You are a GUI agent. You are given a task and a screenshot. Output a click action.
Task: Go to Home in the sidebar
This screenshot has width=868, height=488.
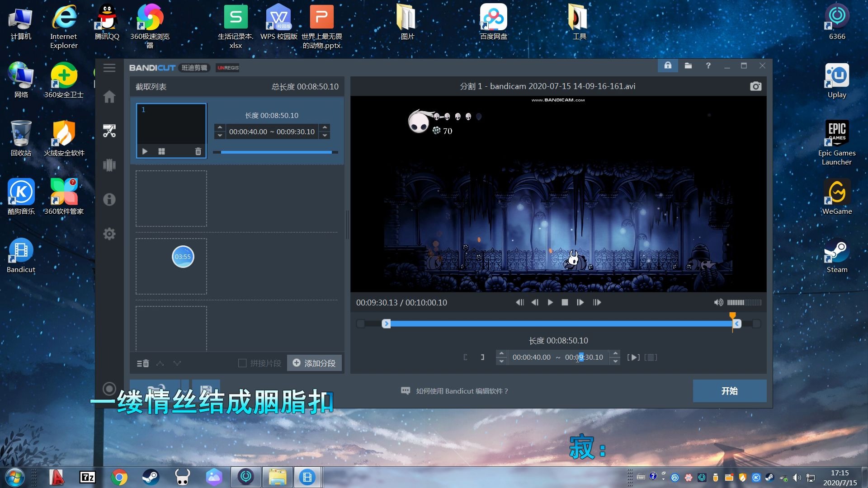coord(109,97)
